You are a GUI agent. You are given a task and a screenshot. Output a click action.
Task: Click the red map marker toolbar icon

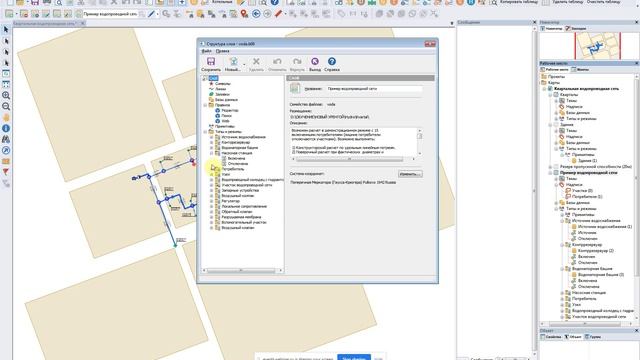pos(244,14)
